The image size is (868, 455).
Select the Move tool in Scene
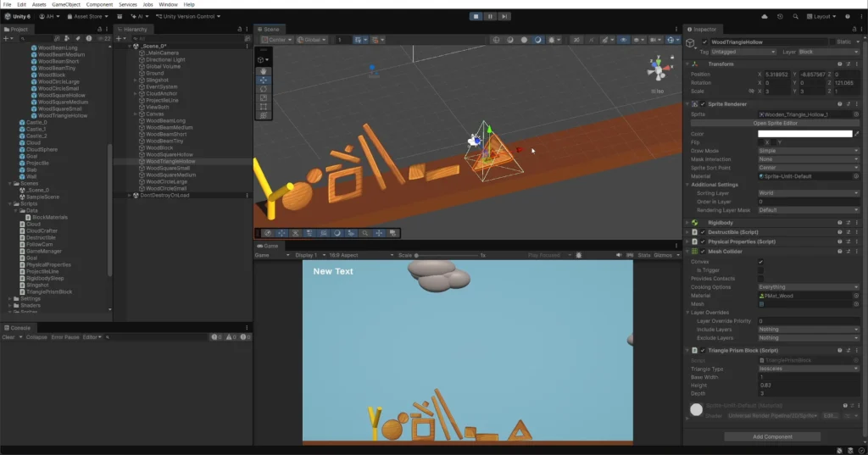point(264,80)
